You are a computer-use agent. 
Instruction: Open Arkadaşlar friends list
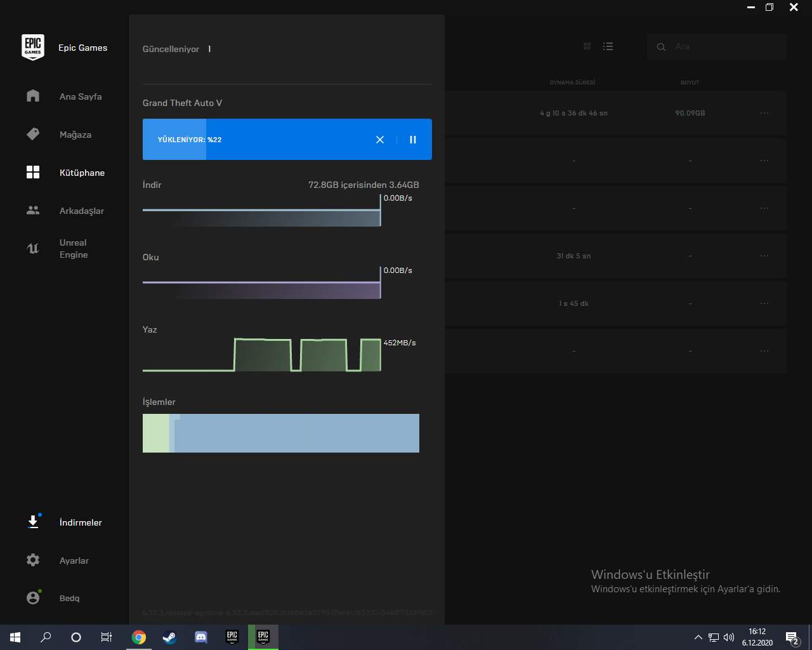[x=81, y=211]
